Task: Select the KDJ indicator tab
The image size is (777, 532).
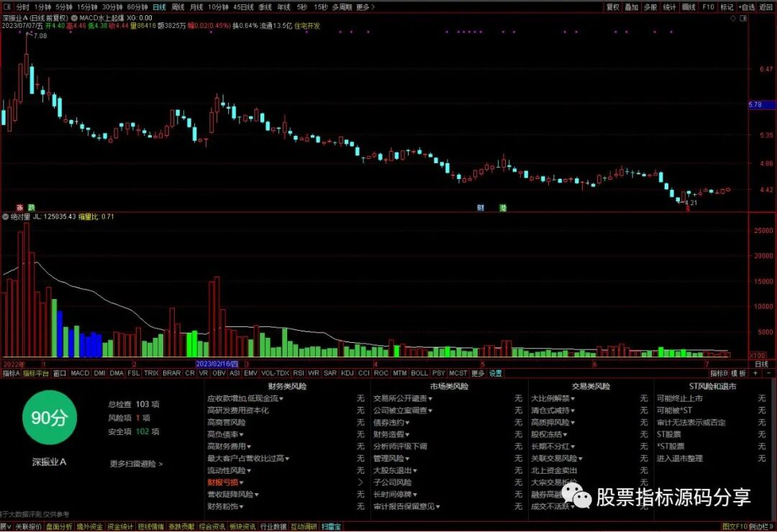Action: click(347, 373)
